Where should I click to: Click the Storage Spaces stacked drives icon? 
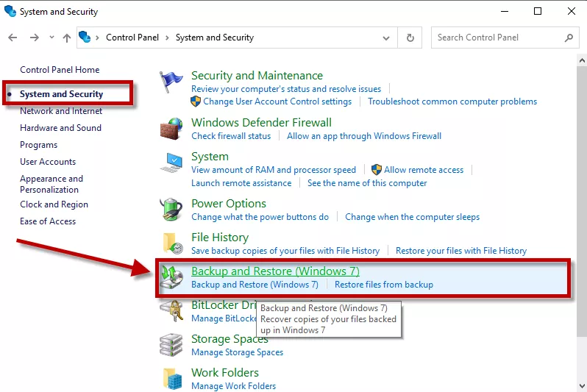[x=171, y=344]
